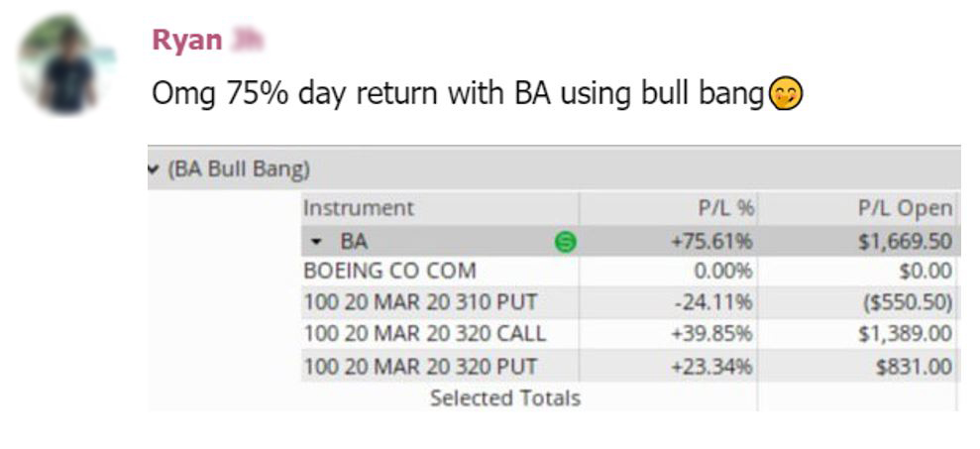
Task: Click the $1,389.00 call profit value
Action: pos(906,334)
